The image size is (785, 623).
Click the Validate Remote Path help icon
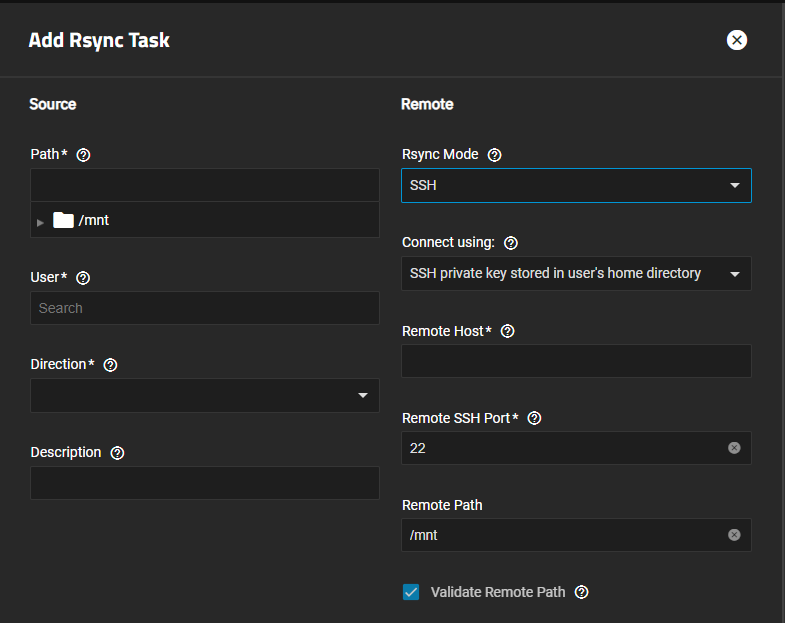[x=582, y=592]
